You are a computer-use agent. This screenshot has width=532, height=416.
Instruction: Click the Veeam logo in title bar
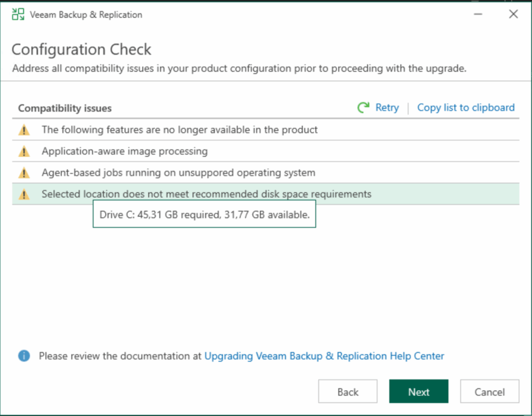(x=18, y=15)
